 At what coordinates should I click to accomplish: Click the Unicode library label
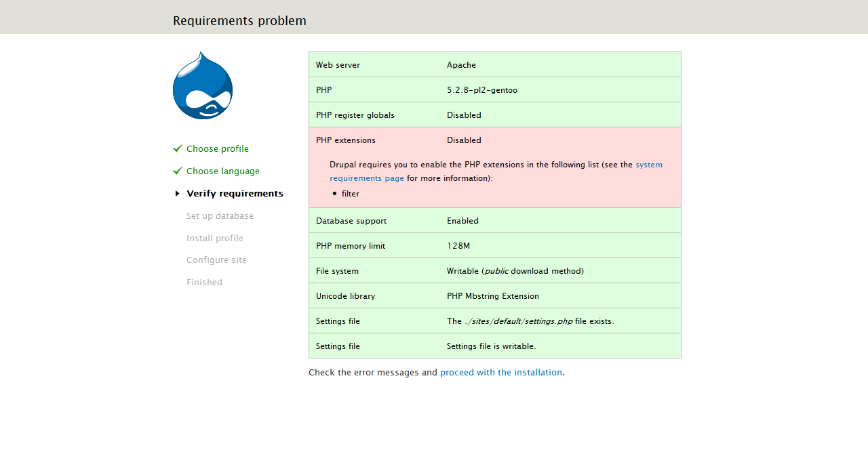pyautogui.click(x=345, y=296)
